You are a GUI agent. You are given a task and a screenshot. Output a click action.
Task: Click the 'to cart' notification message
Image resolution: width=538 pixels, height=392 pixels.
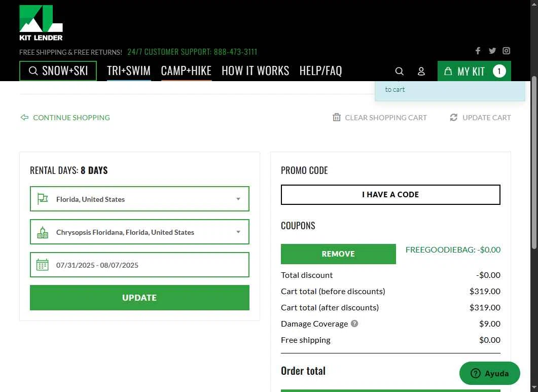tap(395, 89)
